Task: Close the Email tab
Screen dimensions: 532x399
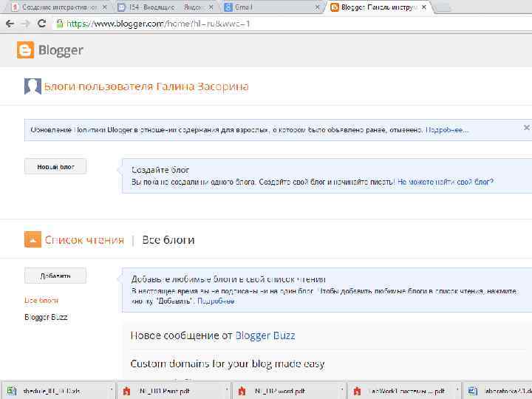Action: (x=317, y=7)
